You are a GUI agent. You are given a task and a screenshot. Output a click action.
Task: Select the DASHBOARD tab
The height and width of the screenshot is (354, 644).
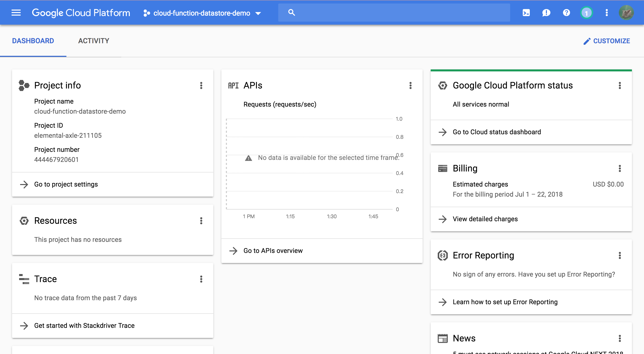coord(33,41)
